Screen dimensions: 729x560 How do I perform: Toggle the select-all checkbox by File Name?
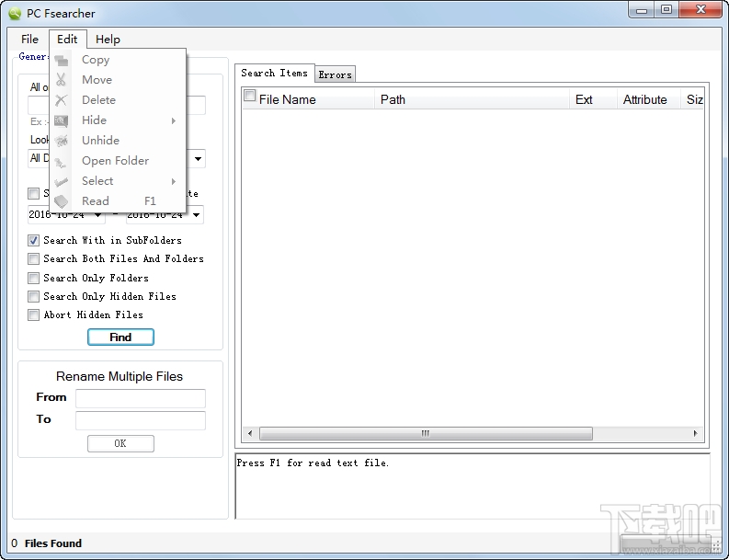pyautogui.click(x=250, y=96)
